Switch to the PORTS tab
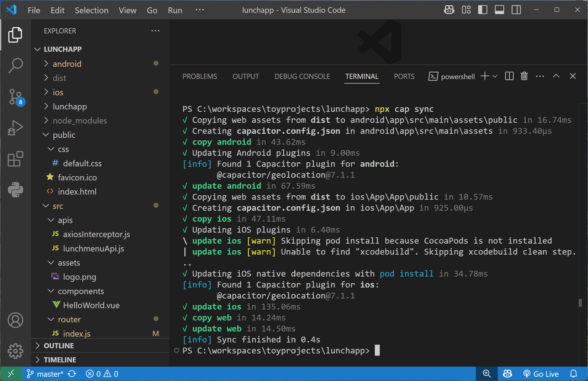This screenshot has height=381, width=588. click(x=404, y=76)
